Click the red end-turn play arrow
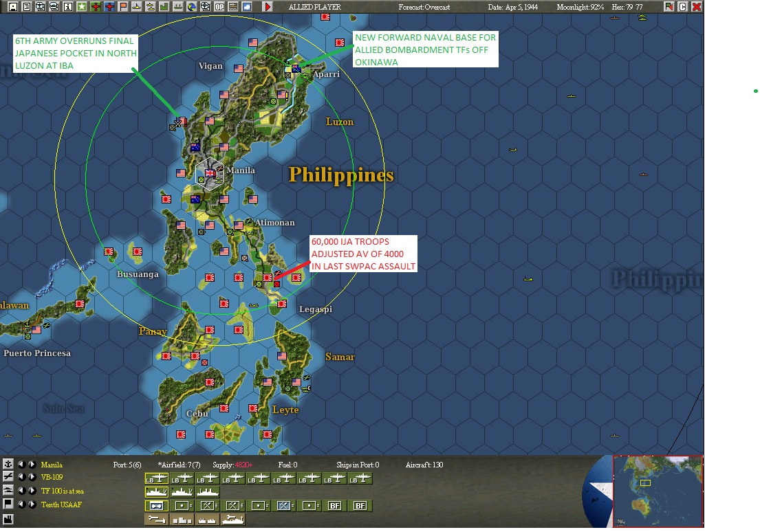782x532 pixels. click(268, 7)
